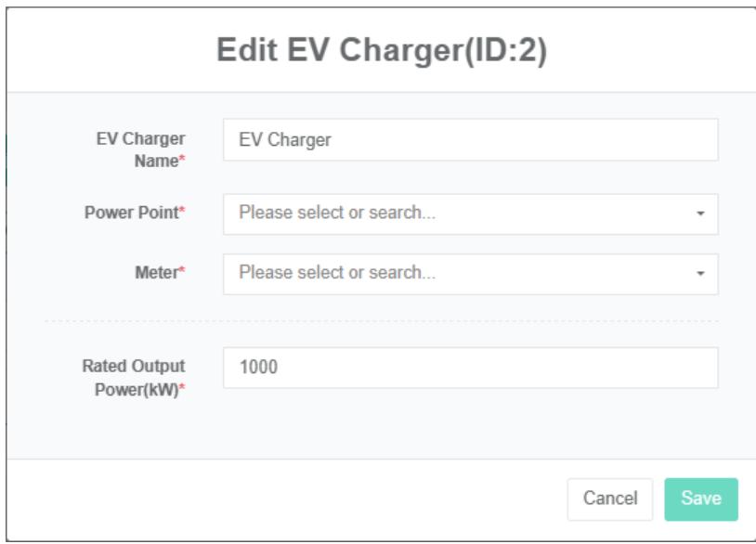Click the "Edit EV Charger(ID:2)" dialog title
The image size is (756, 544).
tap(382, 51)
